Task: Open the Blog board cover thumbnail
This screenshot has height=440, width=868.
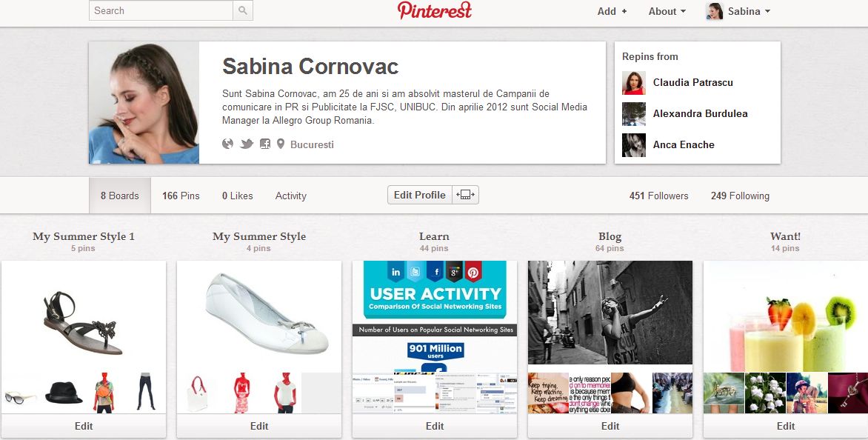Action: [x=610, y=313]
